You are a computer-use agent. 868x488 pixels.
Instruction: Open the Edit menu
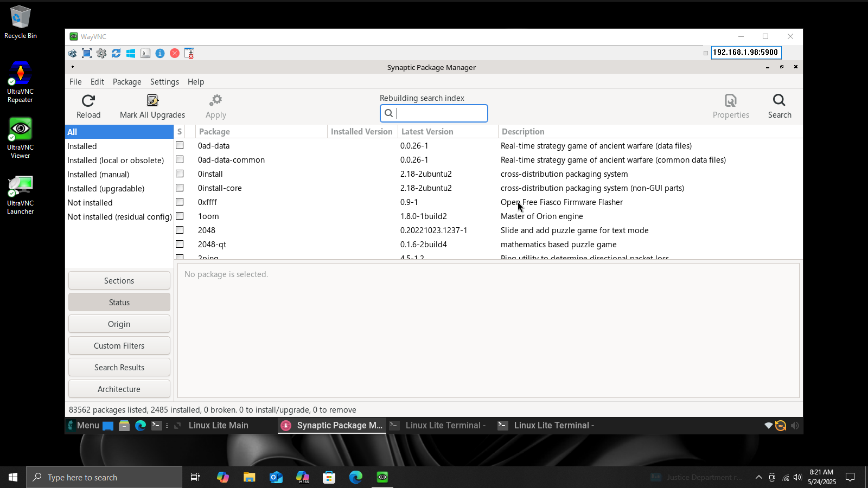[x=97, y=82]
